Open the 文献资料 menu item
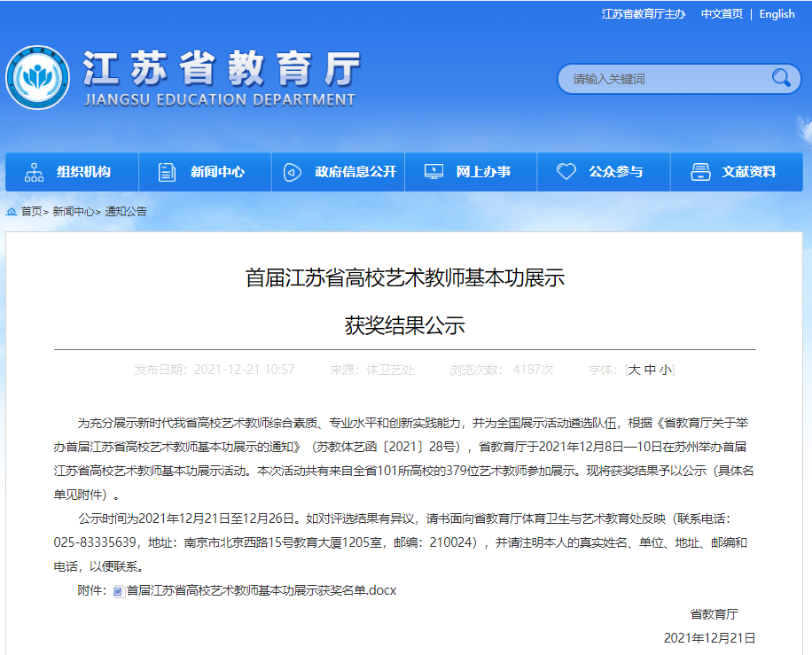The width and height of the screenshot is (812, 655). pos(748,172)
